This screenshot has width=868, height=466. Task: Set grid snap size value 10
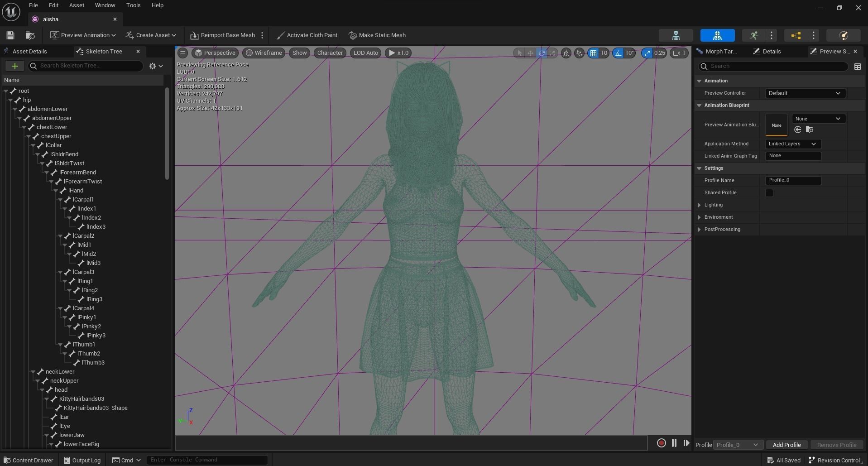coord(604,53)
